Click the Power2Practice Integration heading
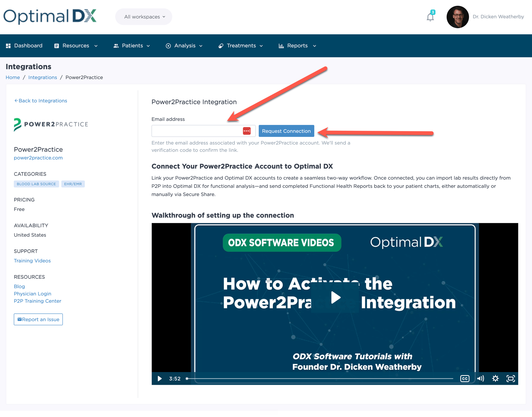 [194, 102]
